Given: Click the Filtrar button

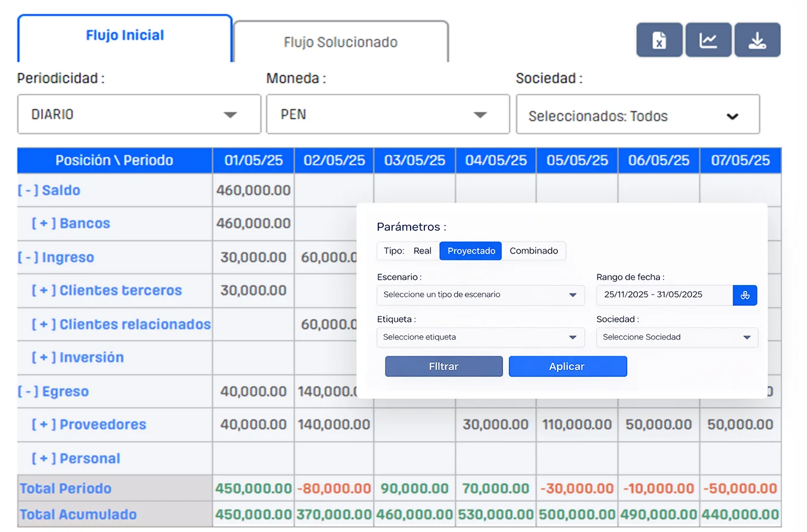Looking at the screenshot, I should coord(443,367).
